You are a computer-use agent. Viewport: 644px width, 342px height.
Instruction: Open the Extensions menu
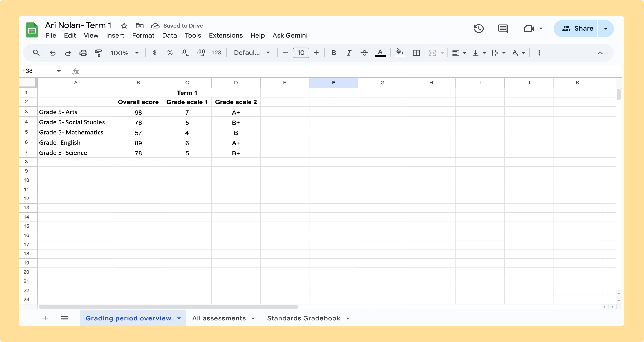[x=226, y=36]
